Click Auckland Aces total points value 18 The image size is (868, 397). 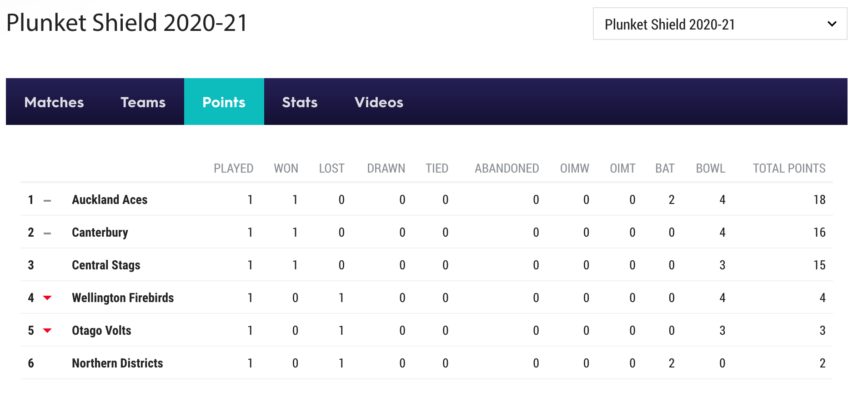(x=819, y=199)
